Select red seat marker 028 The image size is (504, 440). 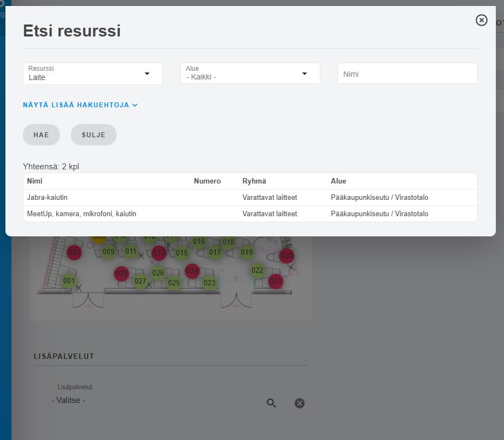(122, 273)
